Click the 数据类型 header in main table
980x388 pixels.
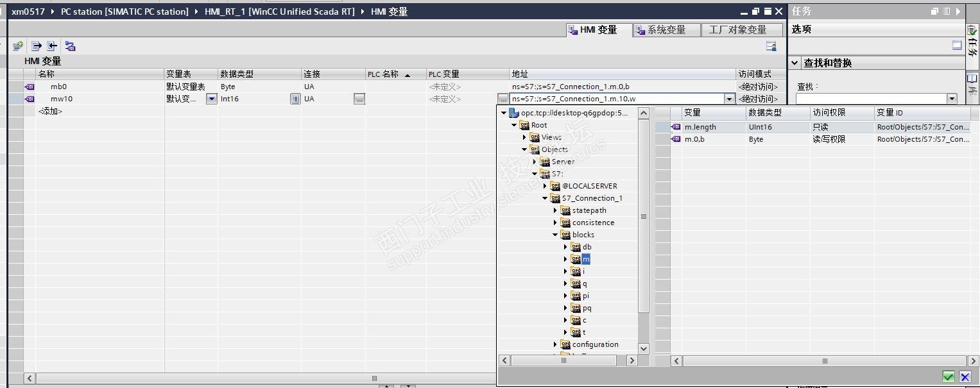260,74
